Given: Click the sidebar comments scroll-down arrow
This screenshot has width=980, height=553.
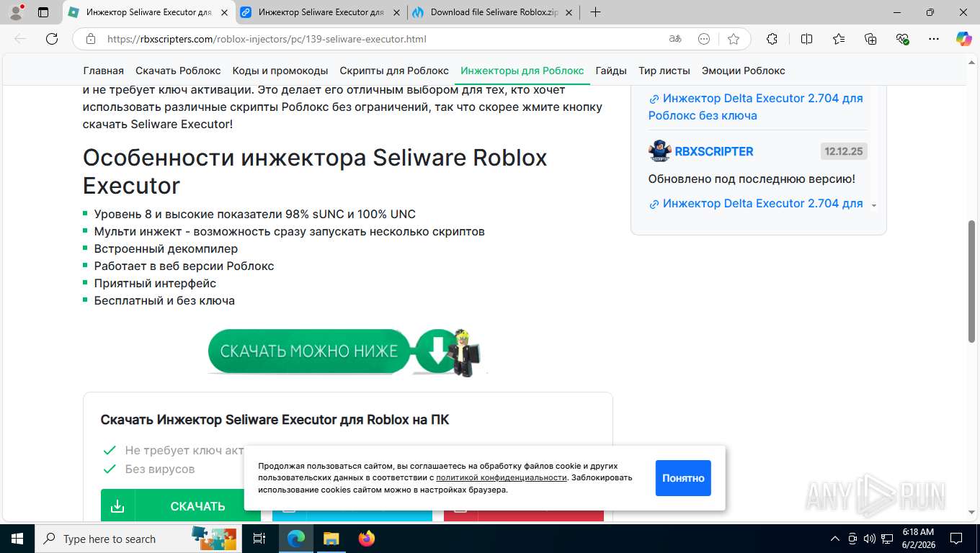Looking at the screenshot, I should [x=874, y=206].
